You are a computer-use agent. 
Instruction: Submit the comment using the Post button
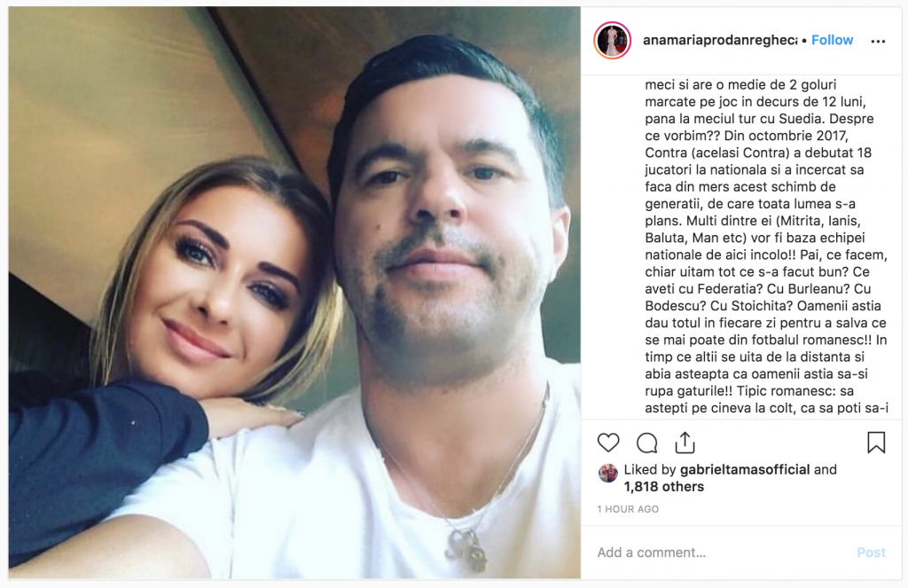coord(871,553)
